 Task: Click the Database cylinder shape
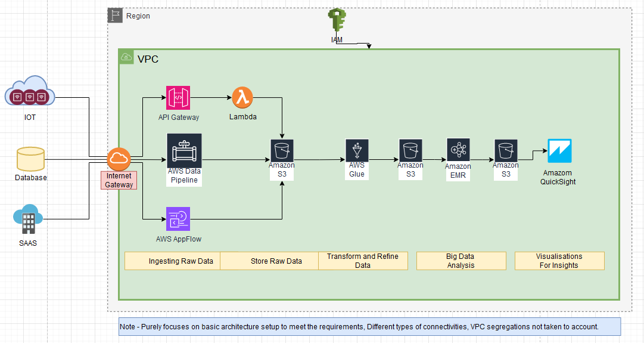[x=30, y=159]
